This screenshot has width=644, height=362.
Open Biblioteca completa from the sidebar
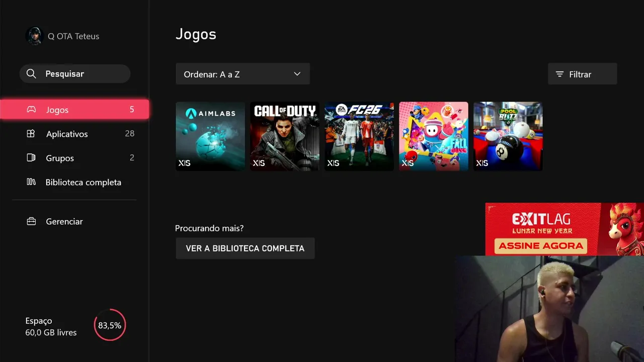pos(74,182)
